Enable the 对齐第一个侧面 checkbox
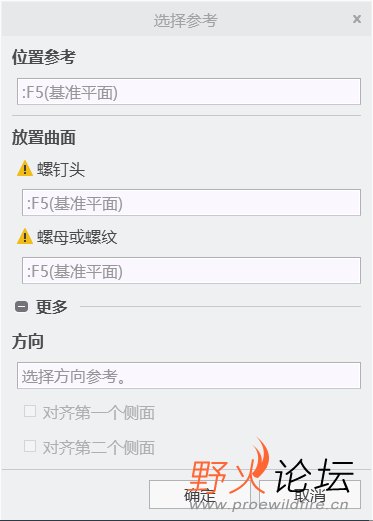 (30, 411)
